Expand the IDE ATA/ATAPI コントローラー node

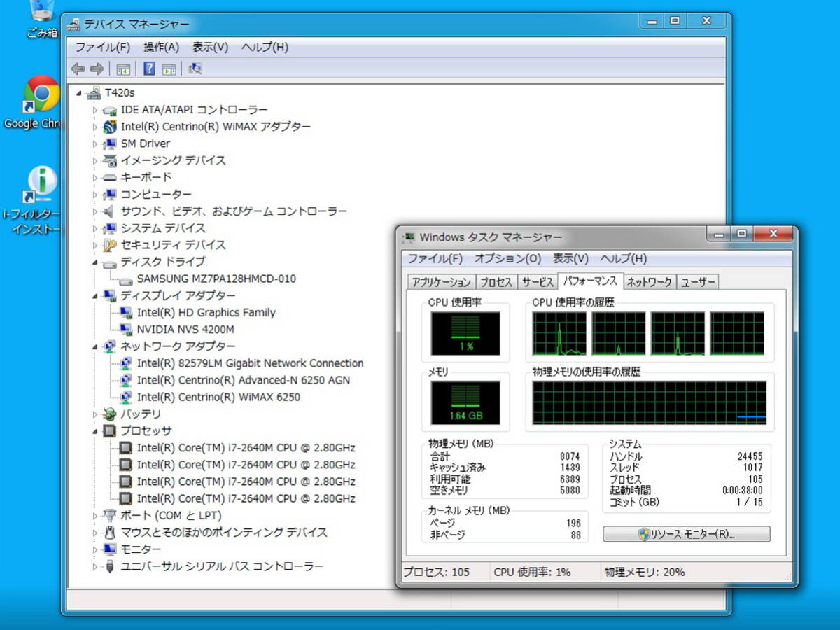[96, 110]
